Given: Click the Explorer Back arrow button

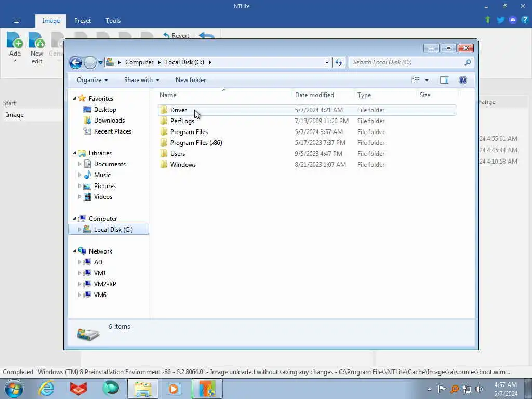Looking at the screenshot, I should click(x=75, y=62).
